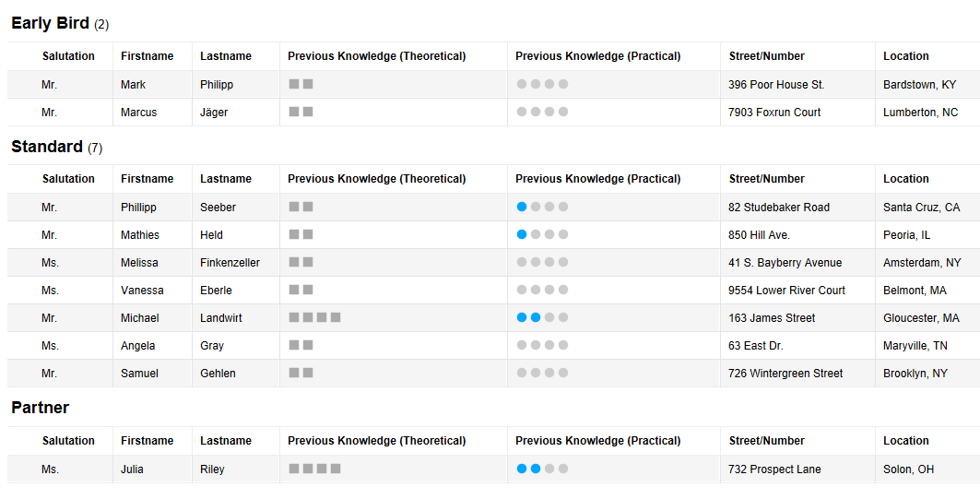Click Mathies Held's practical knowledge dots
This screenshot has height=499, width=980.
(542, 235)
